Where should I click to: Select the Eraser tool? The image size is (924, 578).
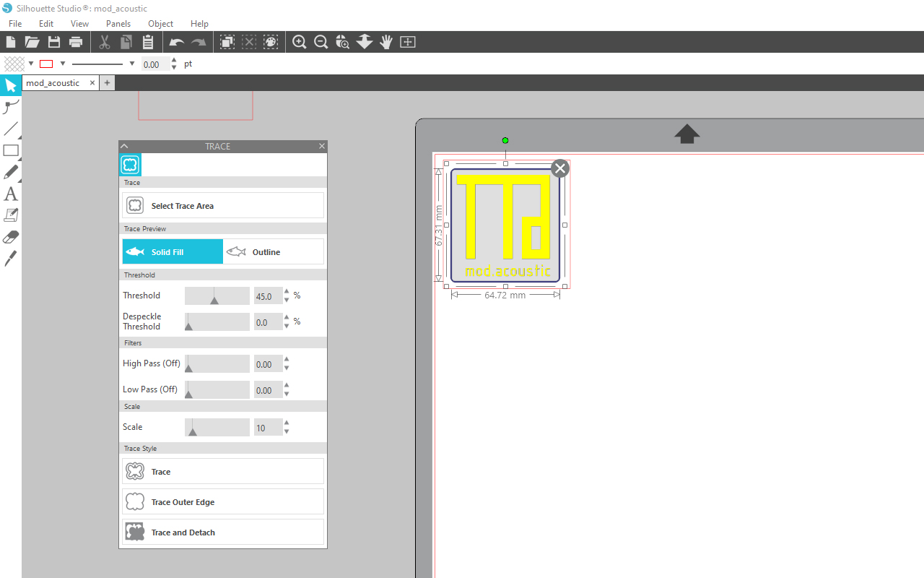11,237
